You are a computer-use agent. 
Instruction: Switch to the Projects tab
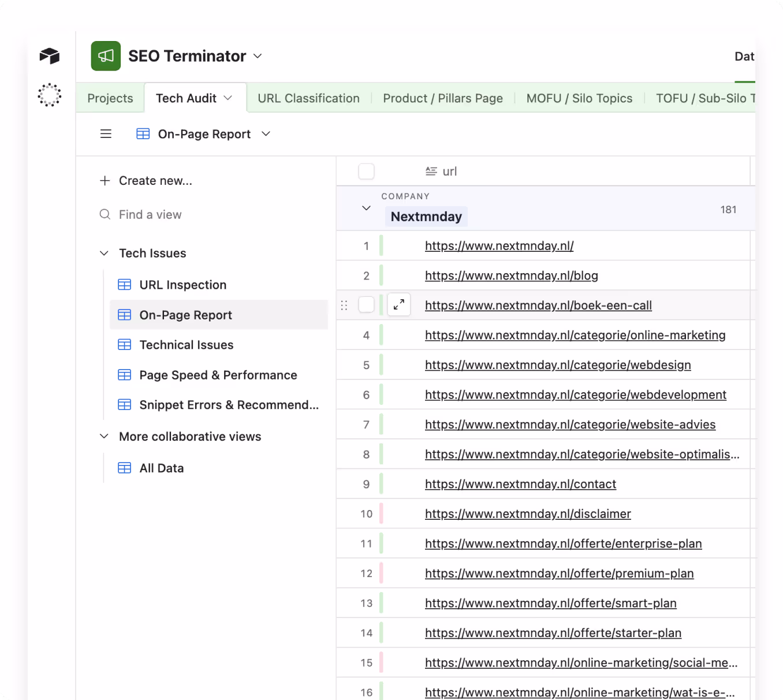pos(110,98)
